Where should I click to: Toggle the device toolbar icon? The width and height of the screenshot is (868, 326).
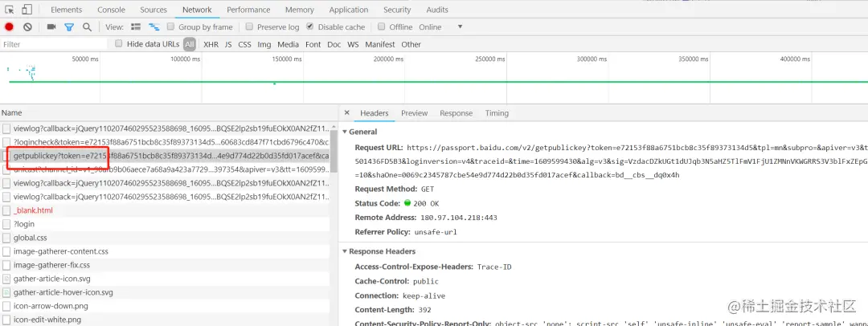[27, 10]
